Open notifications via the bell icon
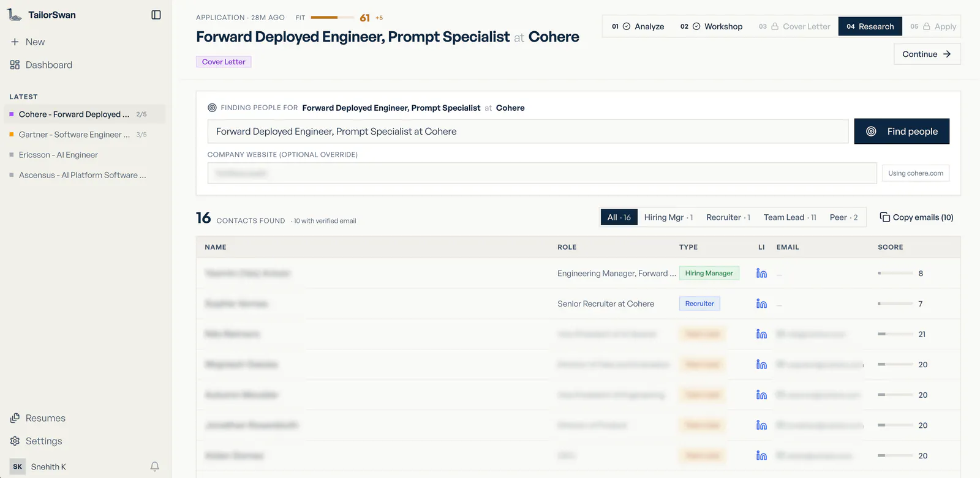Image resolution: width=980 pixels, height=478 pixels. point(155,466)
